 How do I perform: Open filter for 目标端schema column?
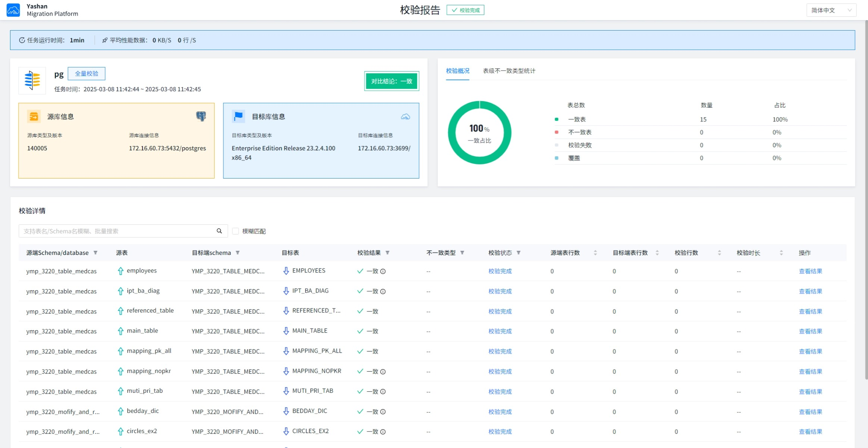(238, 253)
